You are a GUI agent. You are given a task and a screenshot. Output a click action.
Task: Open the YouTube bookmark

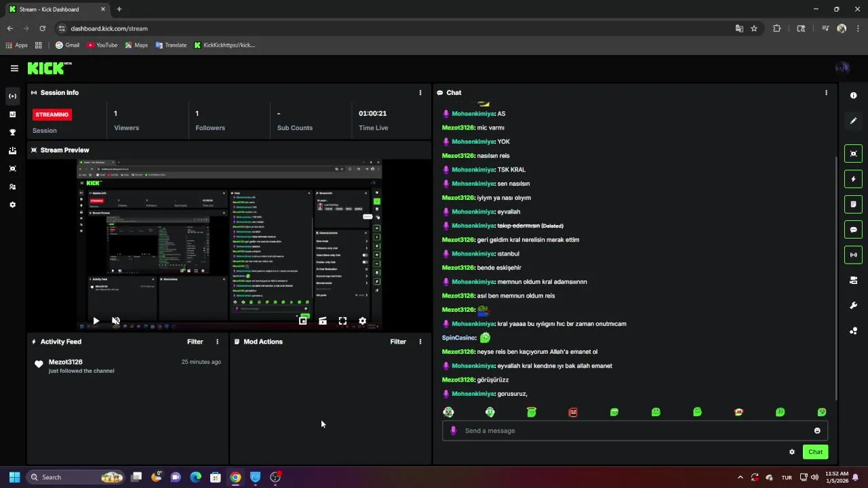pos(102,45)
